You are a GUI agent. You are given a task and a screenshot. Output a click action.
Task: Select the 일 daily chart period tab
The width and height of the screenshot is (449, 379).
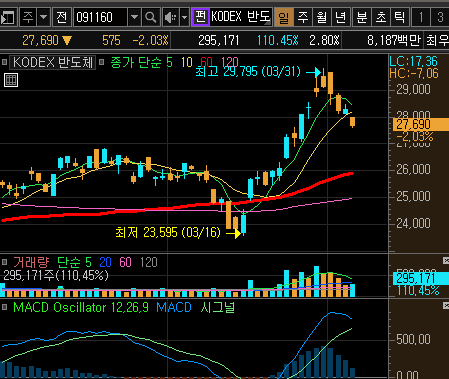284,17
